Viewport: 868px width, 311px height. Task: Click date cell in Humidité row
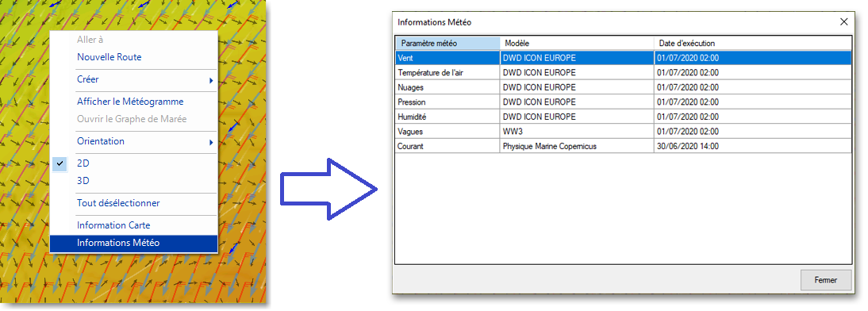click(752, 117)
